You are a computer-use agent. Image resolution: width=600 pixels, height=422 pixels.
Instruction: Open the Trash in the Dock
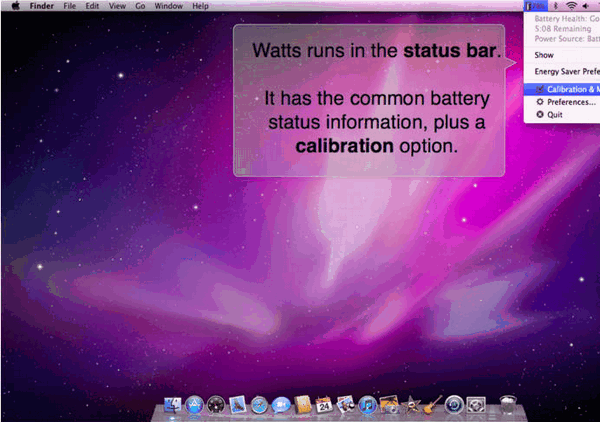[508, 405]
